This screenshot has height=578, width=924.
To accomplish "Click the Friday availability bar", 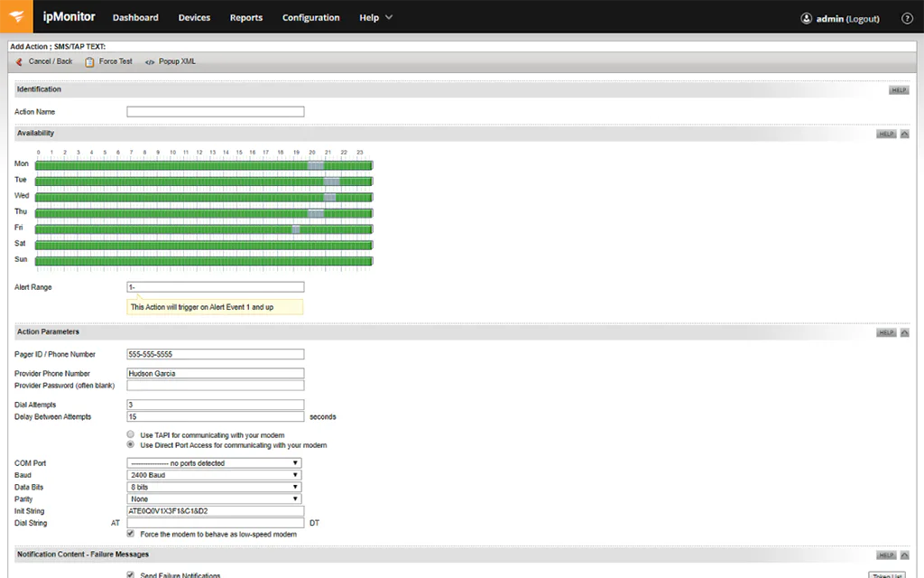I will [204, 229].
